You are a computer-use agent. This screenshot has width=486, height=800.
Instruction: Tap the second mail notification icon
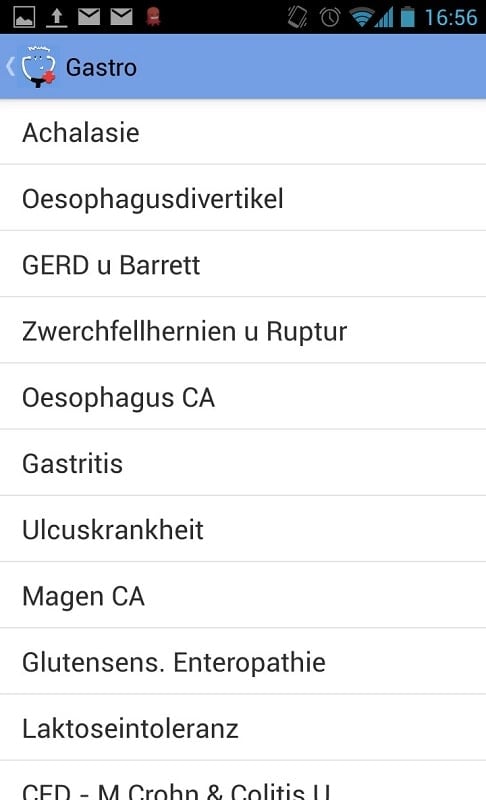pyautogui.click(x=121, y=17)
